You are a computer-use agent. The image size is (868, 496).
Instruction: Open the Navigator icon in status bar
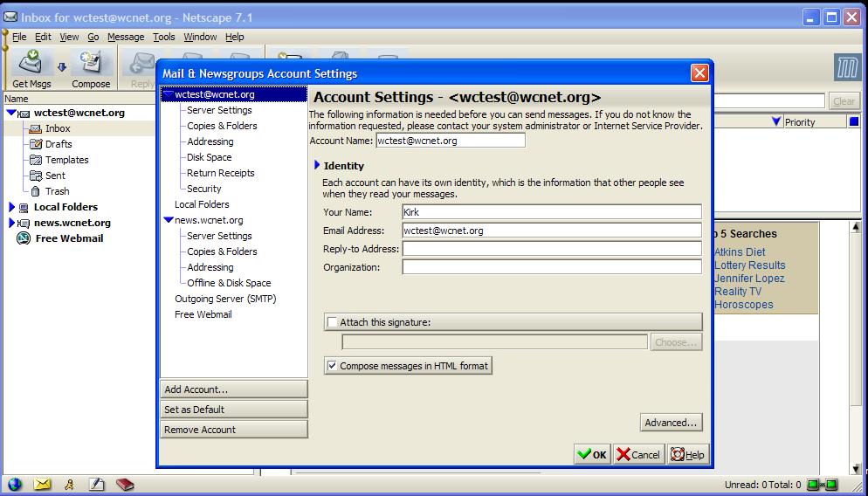(15, 485)
